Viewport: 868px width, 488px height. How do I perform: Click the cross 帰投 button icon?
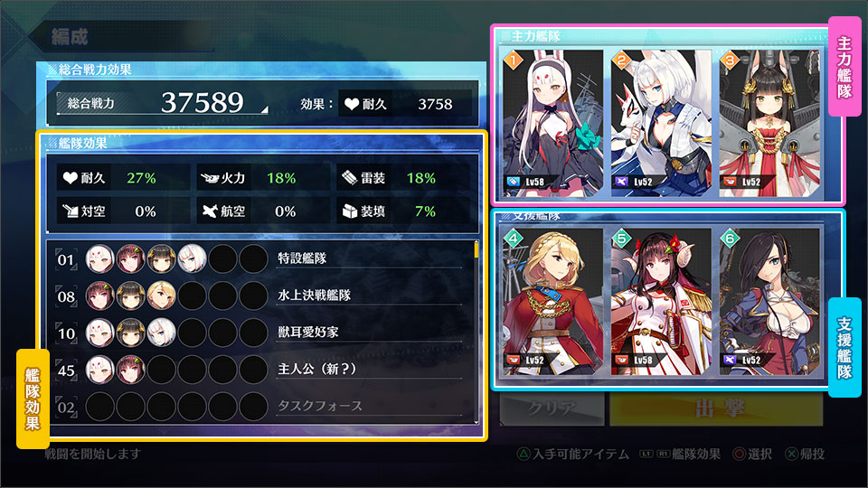[x=792, y=455]
